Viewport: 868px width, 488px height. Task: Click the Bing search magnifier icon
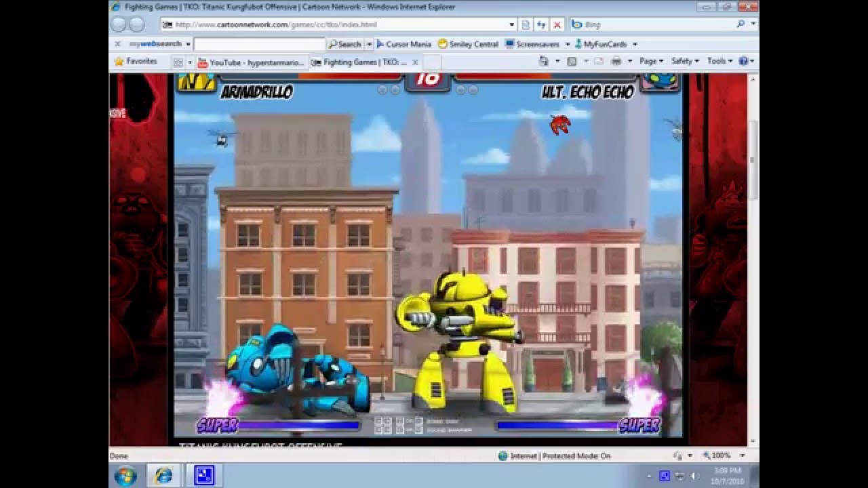coord(741,24)
